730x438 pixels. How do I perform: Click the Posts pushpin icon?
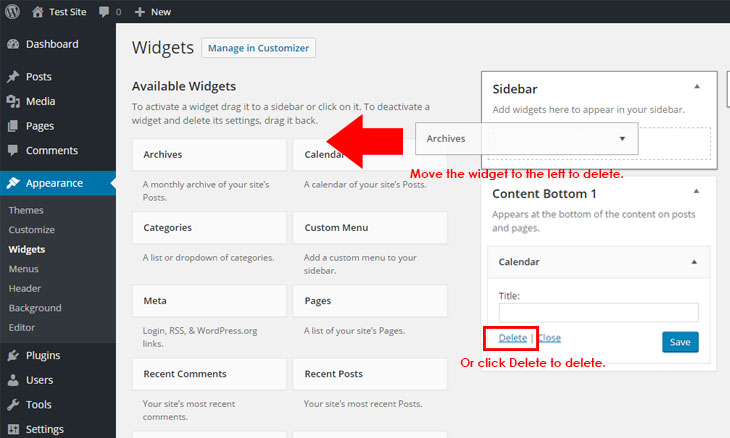click(x=14, y=77)
